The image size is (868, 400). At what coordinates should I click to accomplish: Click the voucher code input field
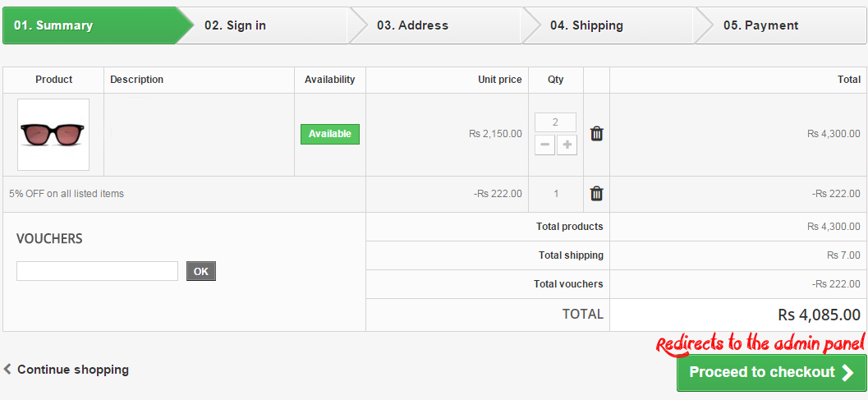coord(97,271)
